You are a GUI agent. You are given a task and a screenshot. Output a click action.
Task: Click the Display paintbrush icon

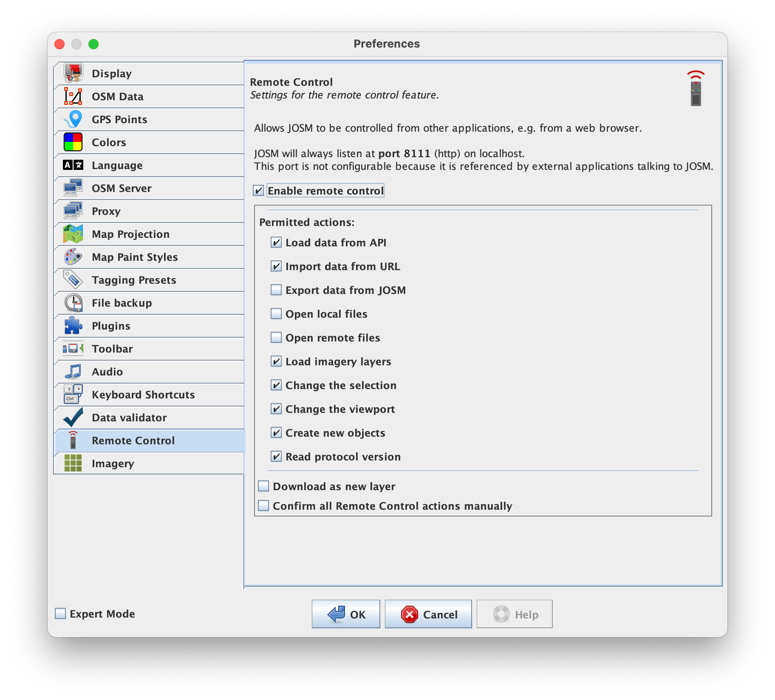click(x=73, y=73)
